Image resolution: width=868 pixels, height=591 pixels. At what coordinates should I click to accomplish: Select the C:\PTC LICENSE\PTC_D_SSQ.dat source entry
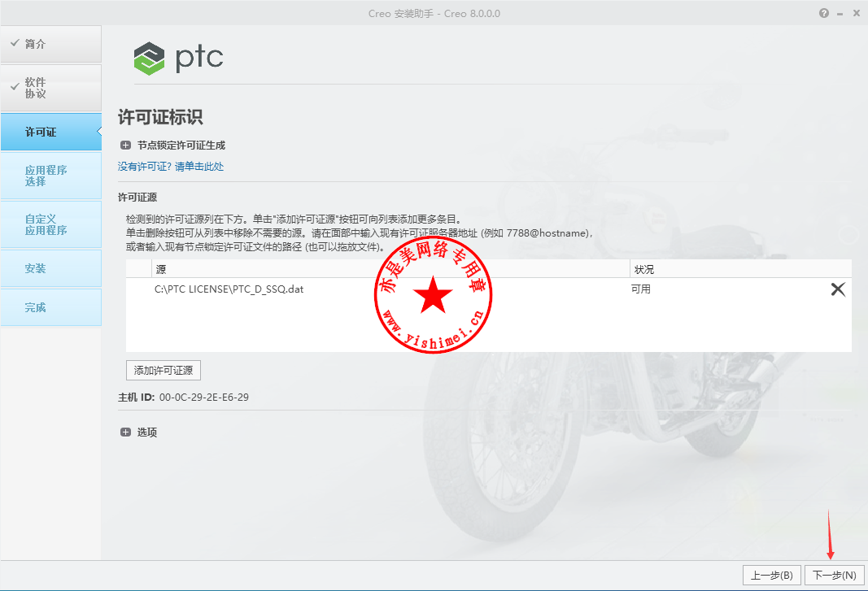tap(229, 289)
